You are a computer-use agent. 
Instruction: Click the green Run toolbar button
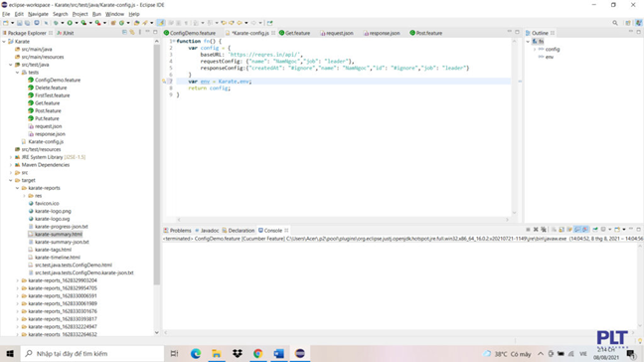[70, 23]
